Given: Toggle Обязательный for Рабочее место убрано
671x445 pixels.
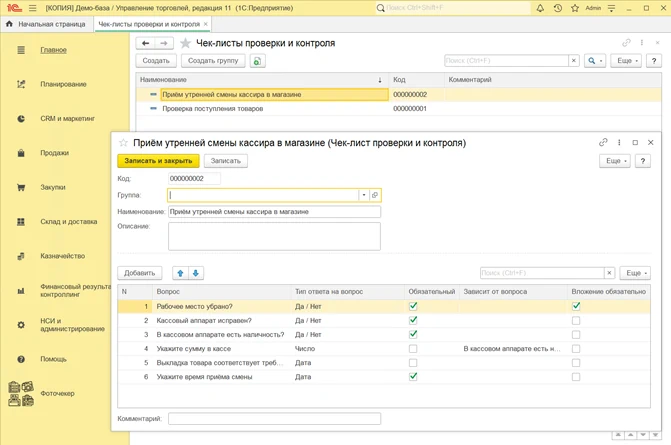Looking at the screenshot, I should click(x=413, y=307).
